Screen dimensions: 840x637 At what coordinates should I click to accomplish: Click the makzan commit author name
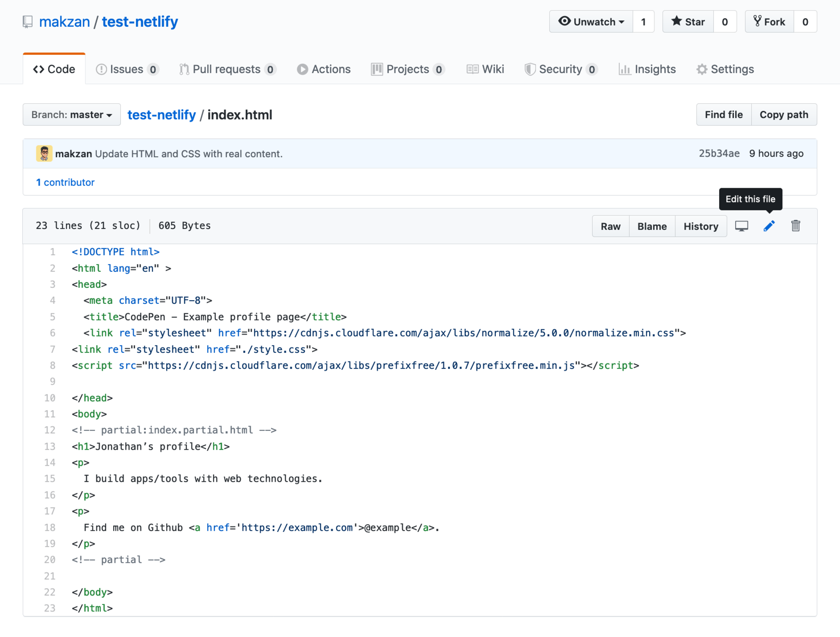coord(74,154)
